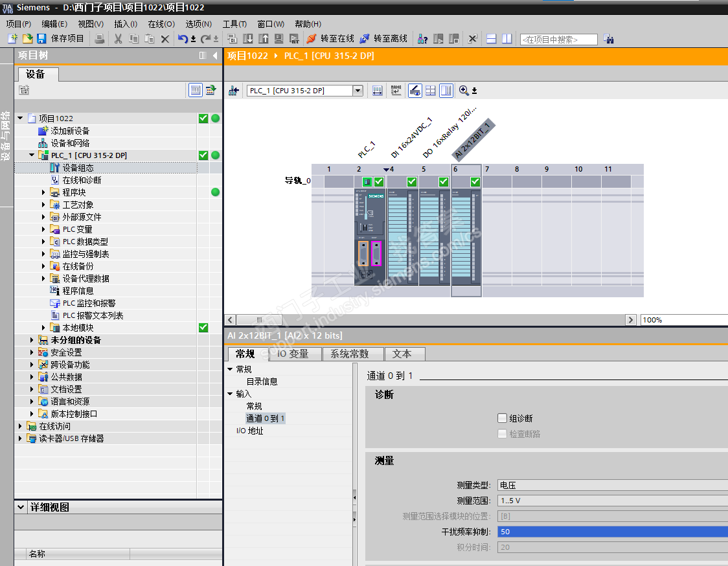The image size is (728, 566).
Task: Expand the PLC 变量 folder
Action: (43, 229)
